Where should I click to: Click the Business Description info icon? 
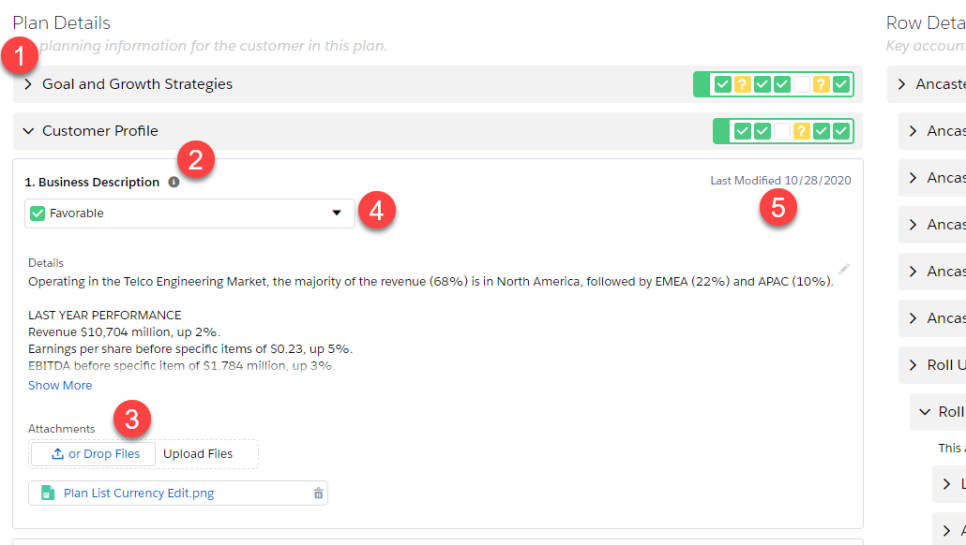(174, 182)
